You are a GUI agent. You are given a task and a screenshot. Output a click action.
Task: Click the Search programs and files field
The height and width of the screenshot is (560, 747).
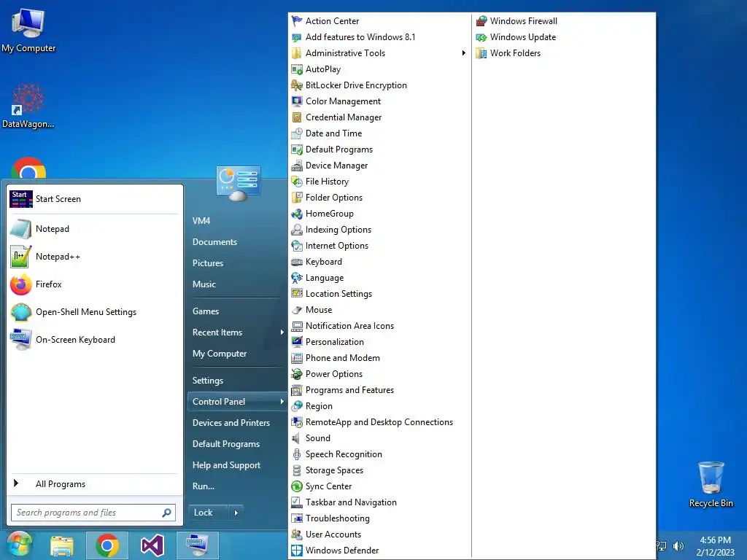coord(93,513)
